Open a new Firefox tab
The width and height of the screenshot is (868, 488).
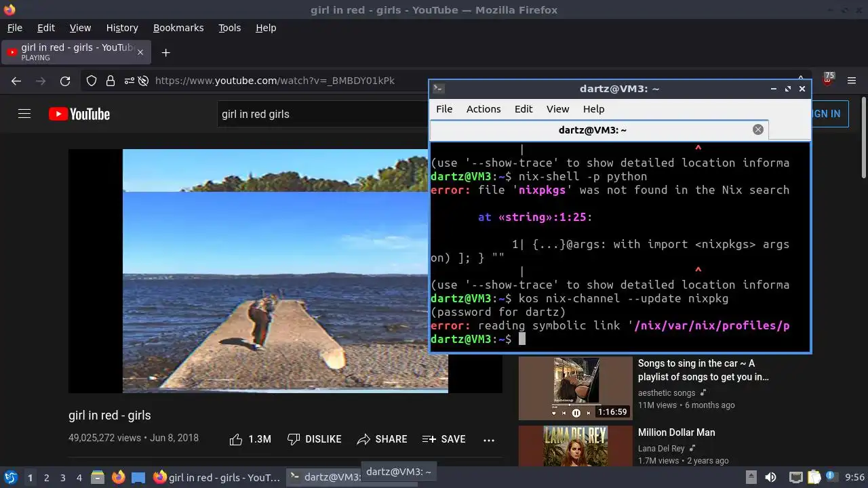pyautogui.click(x=165, y=52)
